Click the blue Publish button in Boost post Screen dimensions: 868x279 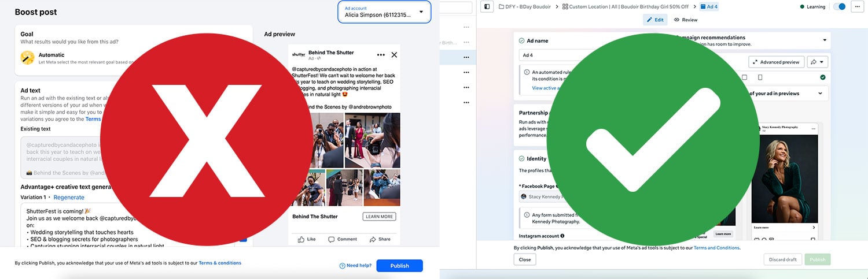point(399,266)
